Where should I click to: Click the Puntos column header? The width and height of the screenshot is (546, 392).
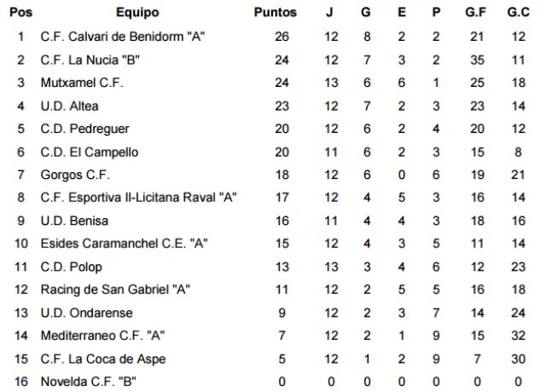tap(276, 13)
